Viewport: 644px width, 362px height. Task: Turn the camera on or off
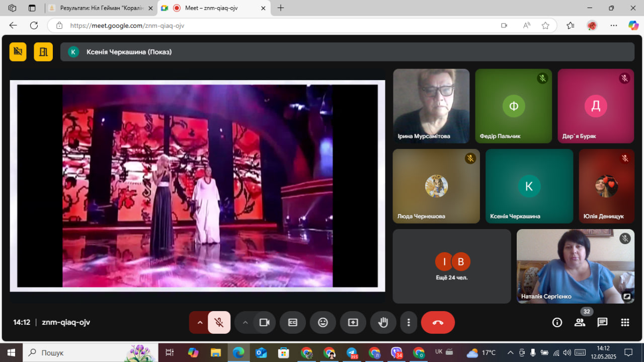264,323
